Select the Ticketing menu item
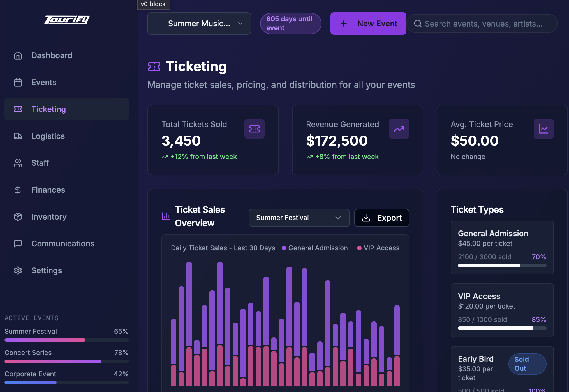The height and width of the screenshot is (392, 569). [x=67, y=109]
